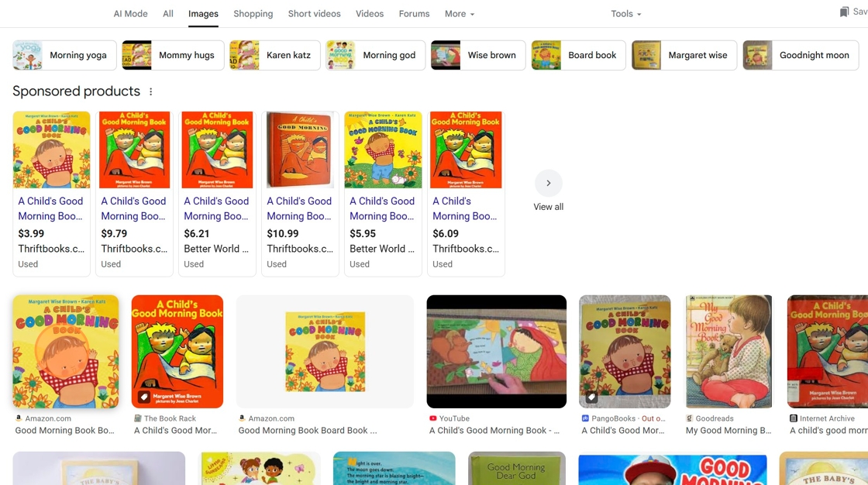Click the Amazon.com favicon under first image
Image resolution: width=868 pixels, height=485 pixels.
19,418
